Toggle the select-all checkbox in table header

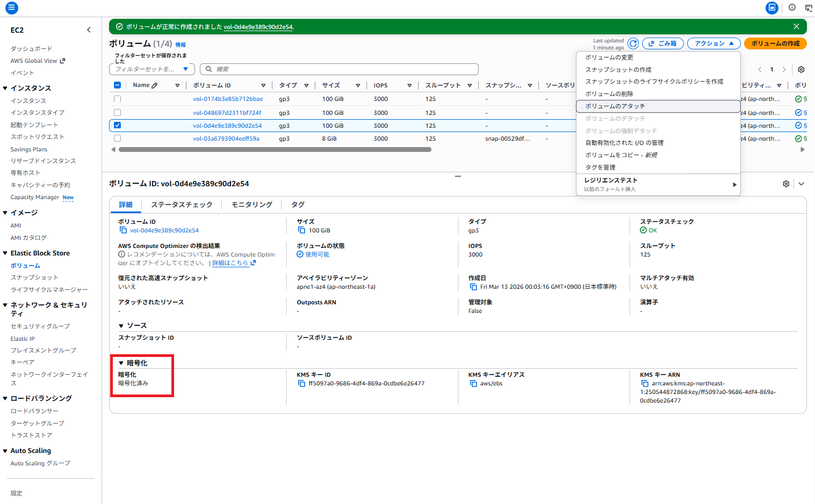pos(117,85)
